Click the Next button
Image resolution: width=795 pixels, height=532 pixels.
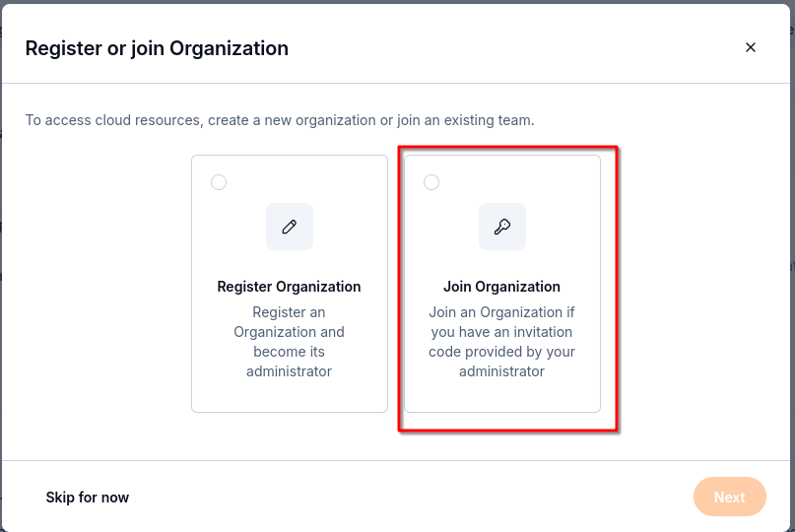click(730, 497)
